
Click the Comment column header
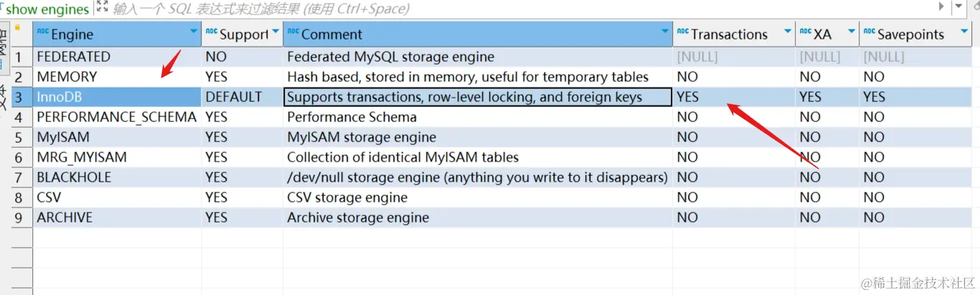473,34
